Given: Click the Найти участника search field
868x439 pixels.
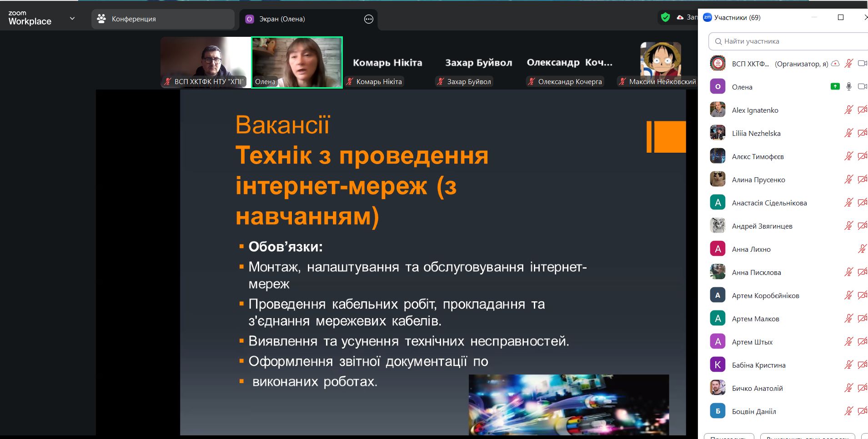Looking at the screenshot, I should (x=791, y=41).
